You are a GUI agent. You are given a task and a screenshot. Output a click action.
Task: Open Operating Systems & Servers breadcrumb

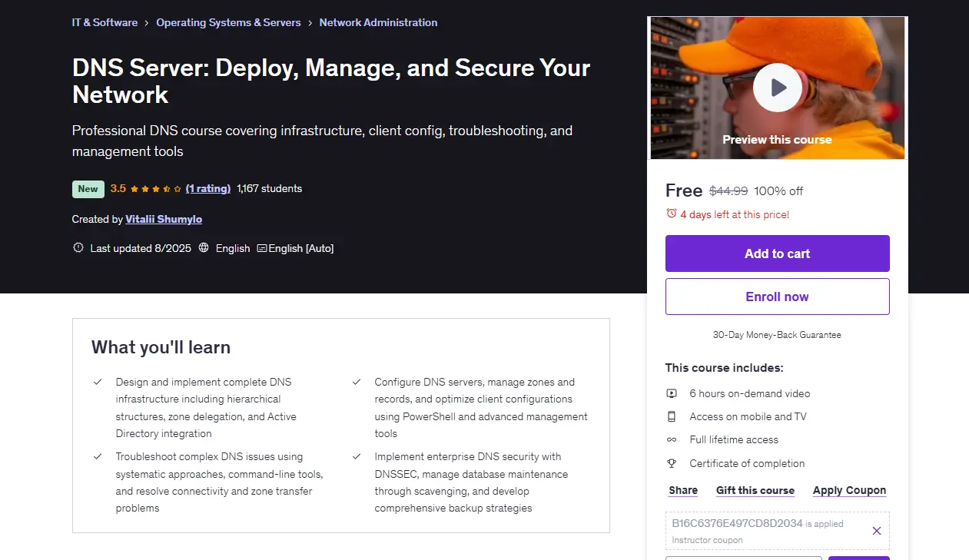[228, 22]
